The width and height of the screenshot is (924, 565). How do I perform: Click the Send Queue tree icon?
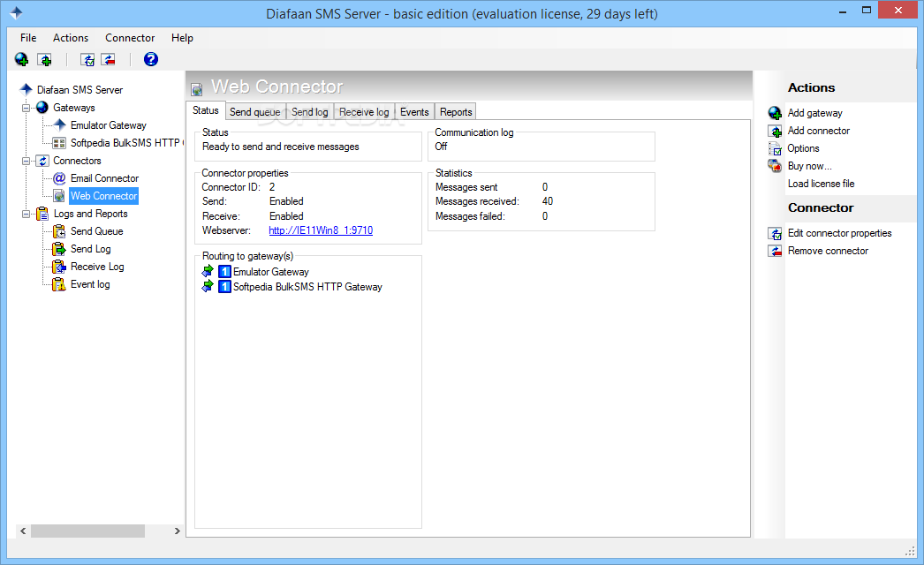point(59,231)
